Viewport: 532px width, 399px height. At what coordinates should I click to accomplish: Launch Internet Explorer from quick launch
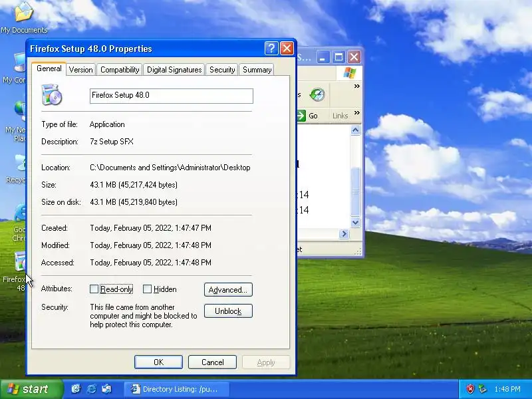coord(92,389)
